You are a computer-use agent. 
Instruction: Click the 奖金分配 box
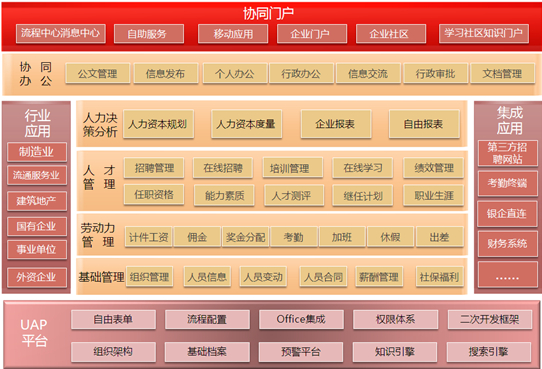245,237
